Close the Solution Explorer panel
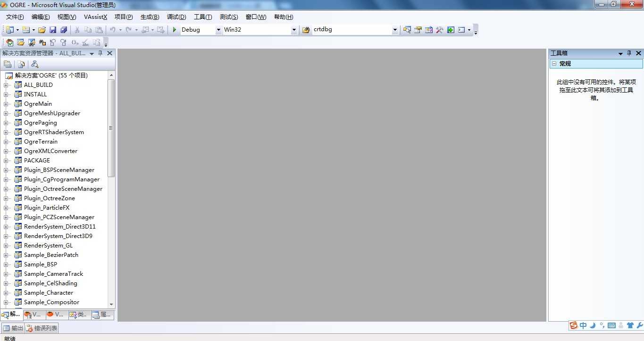 pyautogui.click(x=109, y=53)
